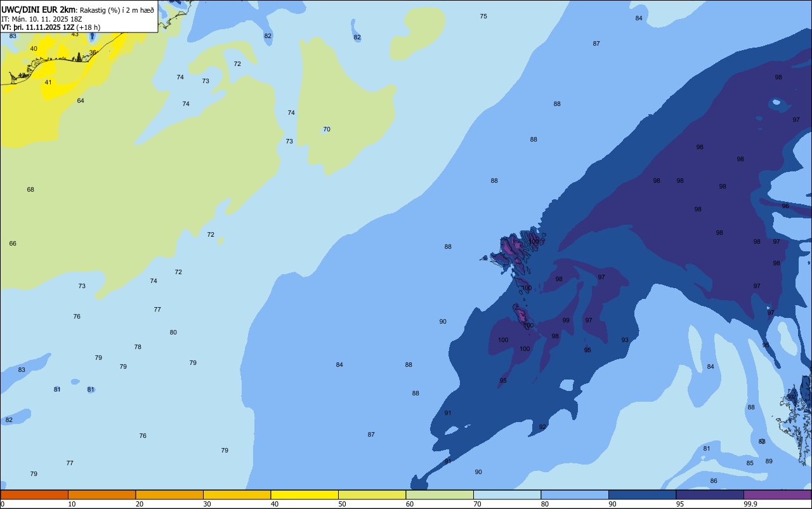Click the golden 30–40 legend swatch

pos(237,494)
